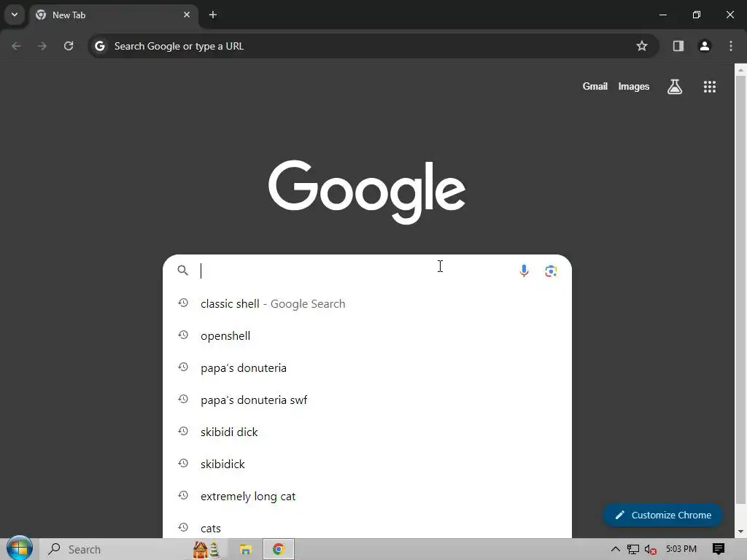The image size is (747, 560).
Task: Go forward with the forward arrow
Action: tap(42, 46)
